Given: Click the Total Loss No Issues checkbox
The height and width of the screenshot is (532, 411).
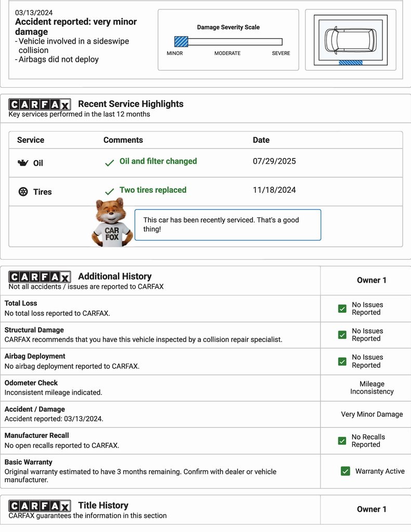Looking at the screenshot, I should tap(342, 309).
